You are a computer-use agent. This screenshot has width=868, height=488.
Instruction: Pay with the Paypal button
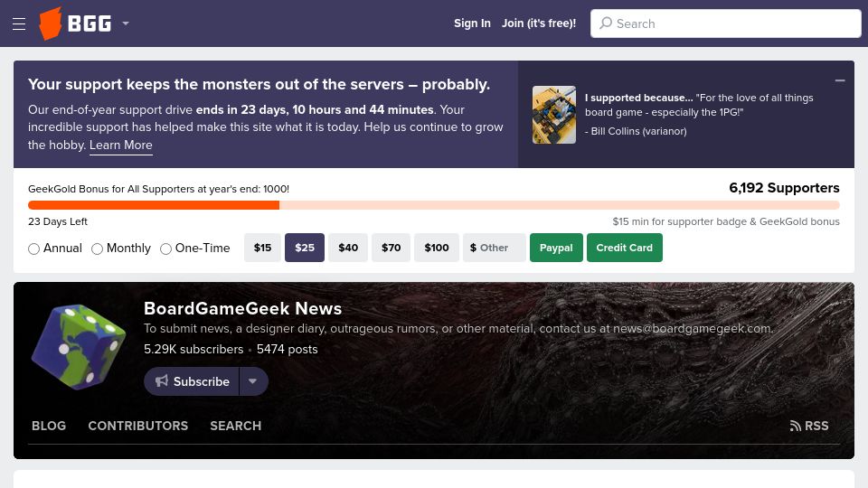pyautogui.click(x=556, y=248)
